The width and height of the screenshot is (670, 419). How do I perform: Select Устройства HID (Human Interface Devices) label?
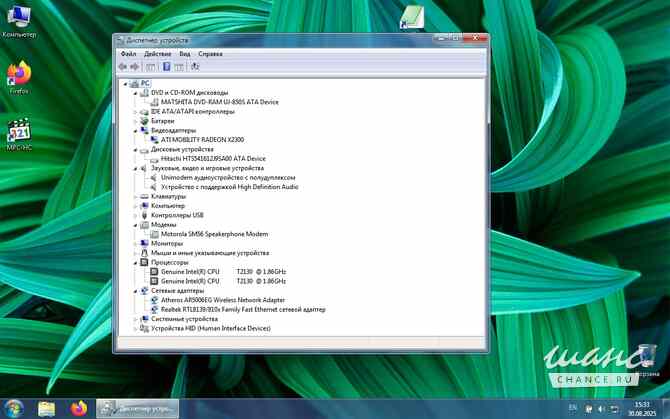tap(211, 328)
